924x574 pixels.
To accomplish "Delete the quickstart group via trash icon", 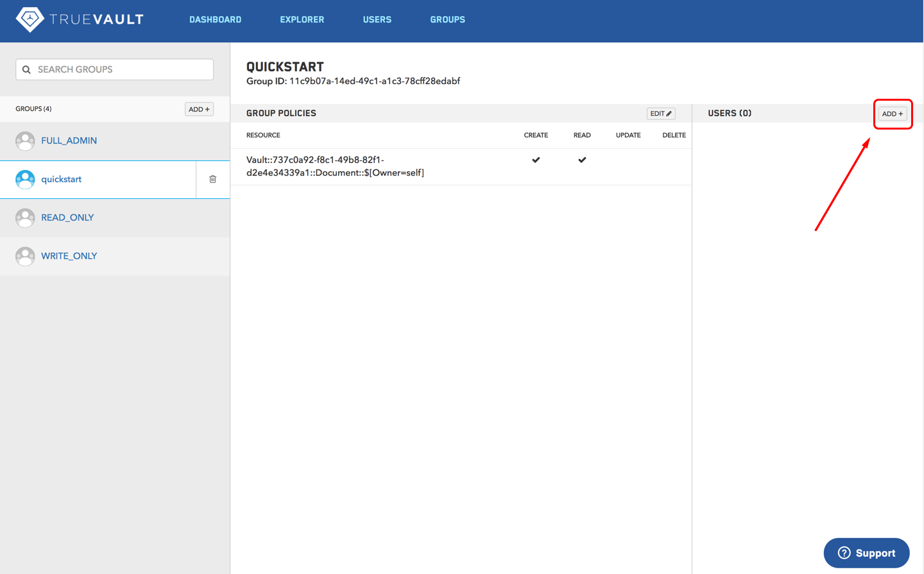I will pyautogui.click(x=213, y=179).
